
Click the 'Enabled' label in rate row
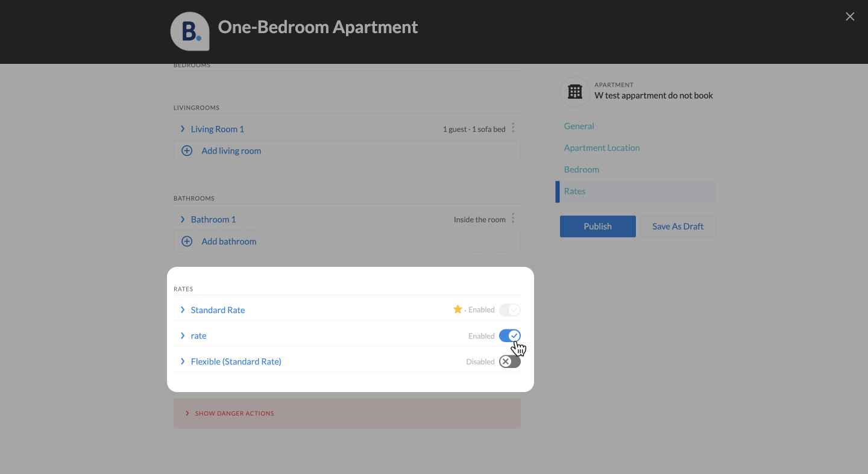482,336
